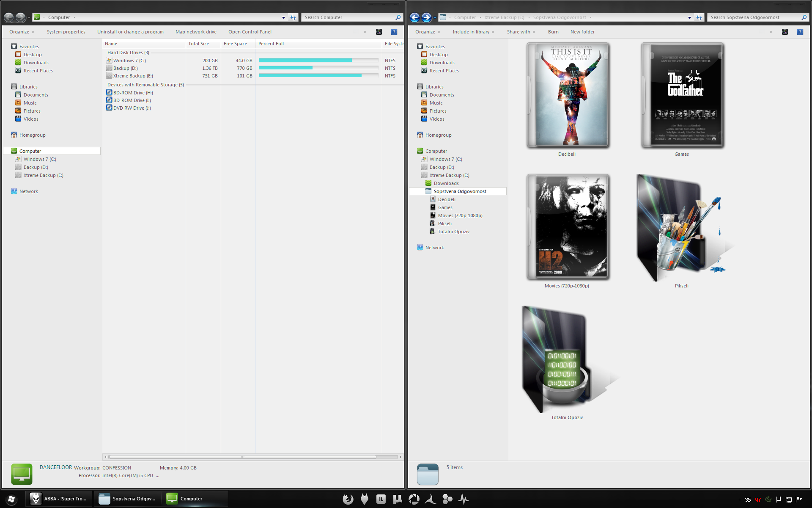The width and height of the screenshot is (812, 508).
Task: Click the Percent Full bar for Backup (D:)
Action: 318,68
